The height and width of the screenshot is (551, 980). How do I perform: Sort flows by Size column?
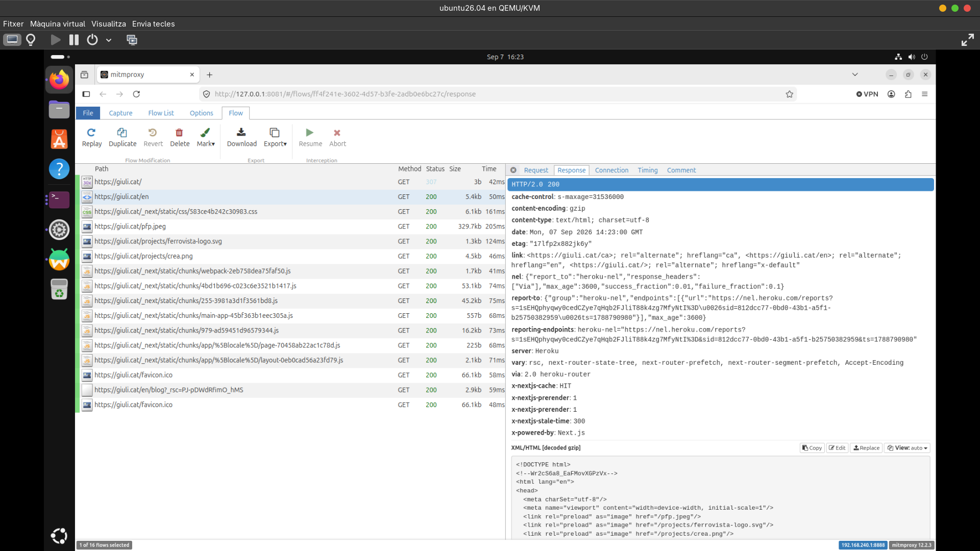pyautogui.click(x=455, y=169)
